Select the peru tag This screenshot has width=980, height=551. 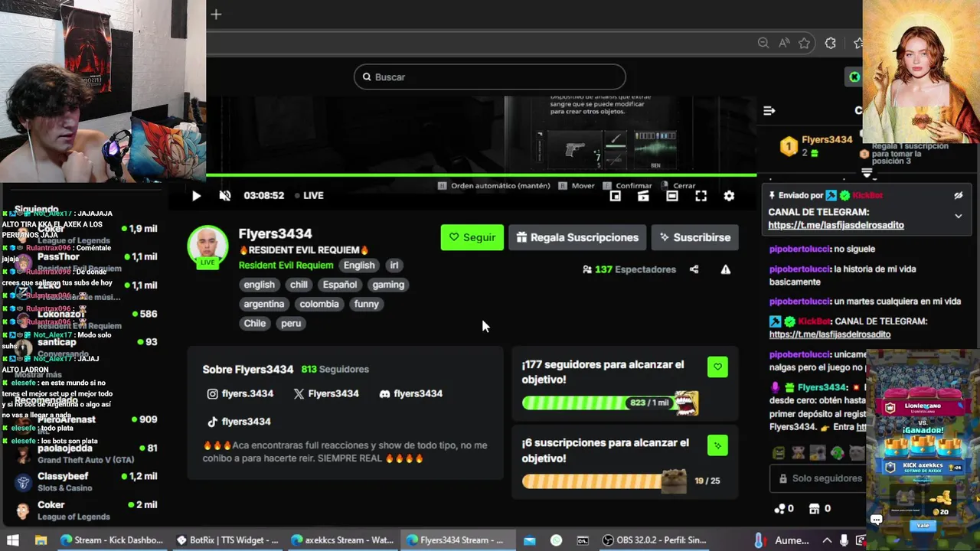pos(291,323)
